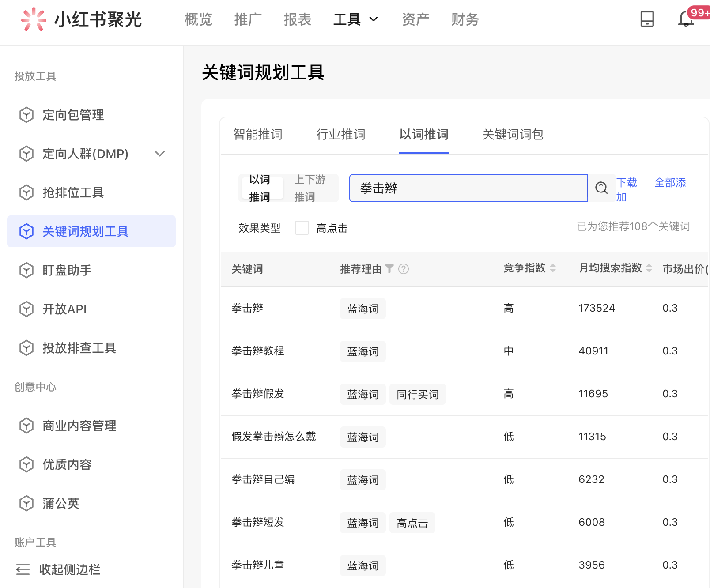Click the 拳击辫假发 keyword cell
Viewport: 710px width, 588px height.
(x=258, y=394)
